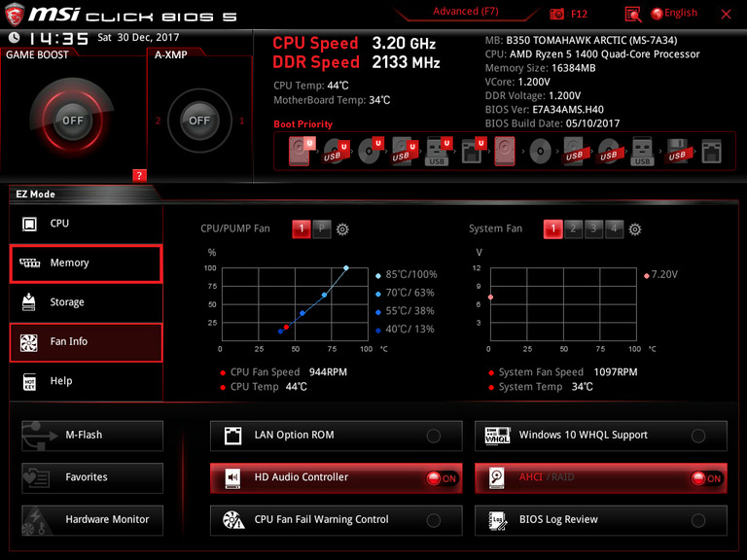
Task: Enable Windows 10 WHQL Support
Action: coord(698,436)
